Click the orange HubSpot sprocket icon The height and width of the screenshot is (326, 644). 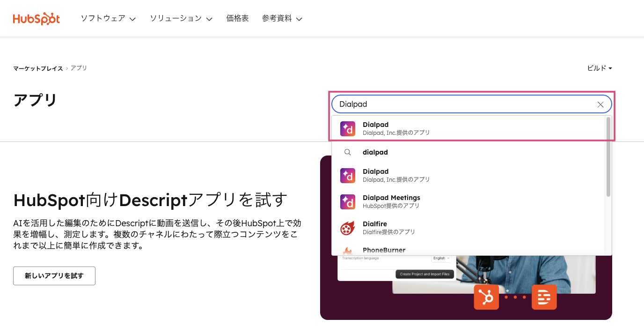click(x=486, y=297)
